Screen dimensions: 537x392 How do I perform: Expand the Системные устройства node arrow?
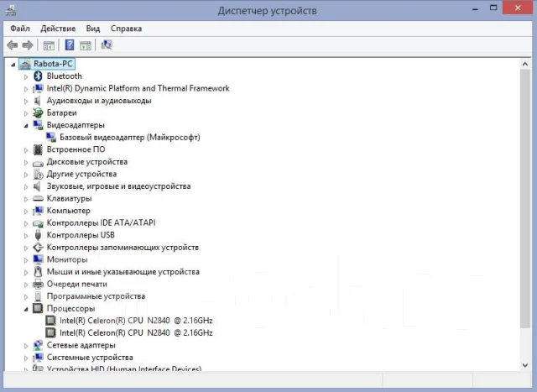[x=26, y=358]
